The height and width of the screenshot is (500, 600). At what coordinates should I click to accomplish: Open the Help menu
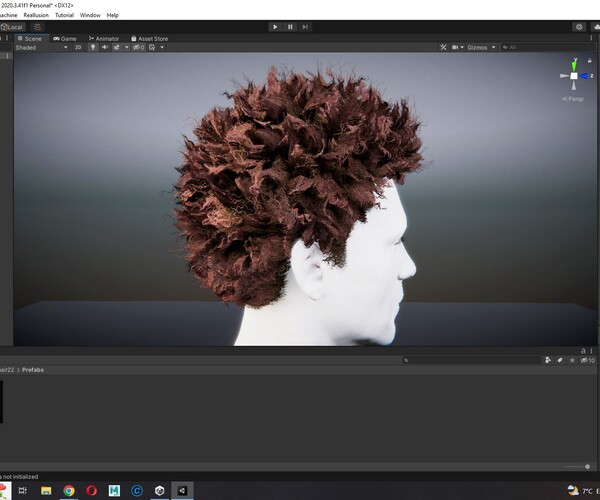point(112,15)
